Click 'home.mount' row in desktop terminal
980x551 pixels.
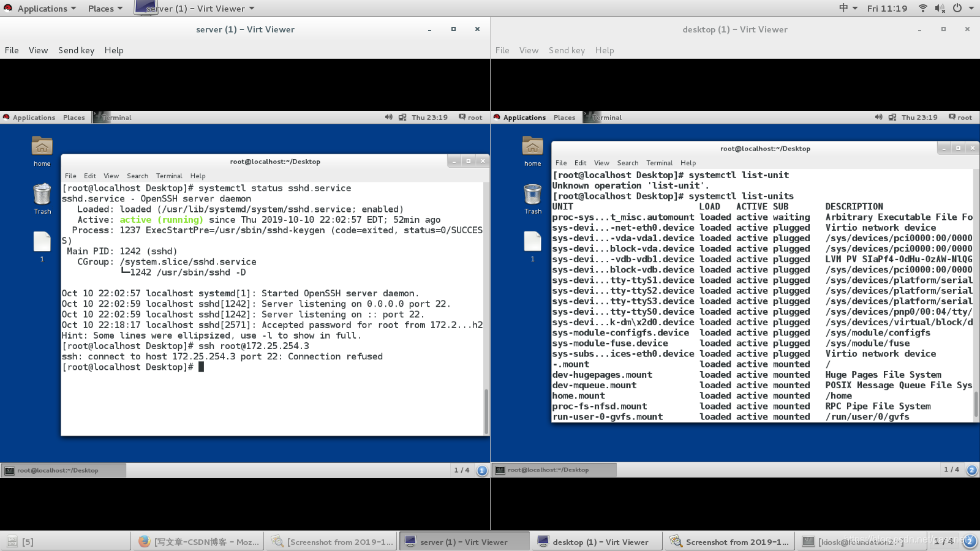coord(702,395)
